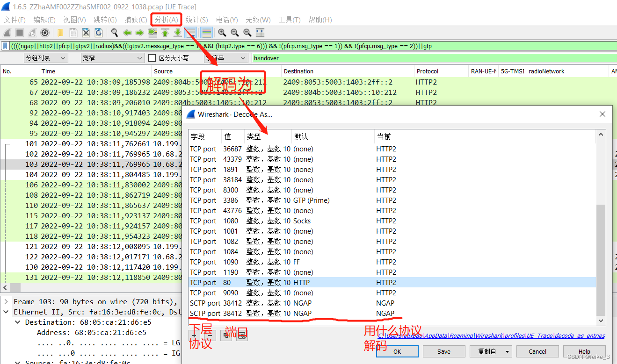Click Save in Decode As dialog
617x364 pixels.
tap(444, 351)
